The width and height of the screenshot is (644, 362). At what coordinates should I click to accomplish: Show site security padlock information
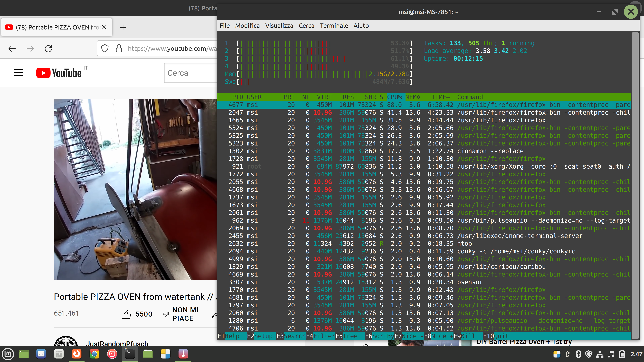point(119,48)
